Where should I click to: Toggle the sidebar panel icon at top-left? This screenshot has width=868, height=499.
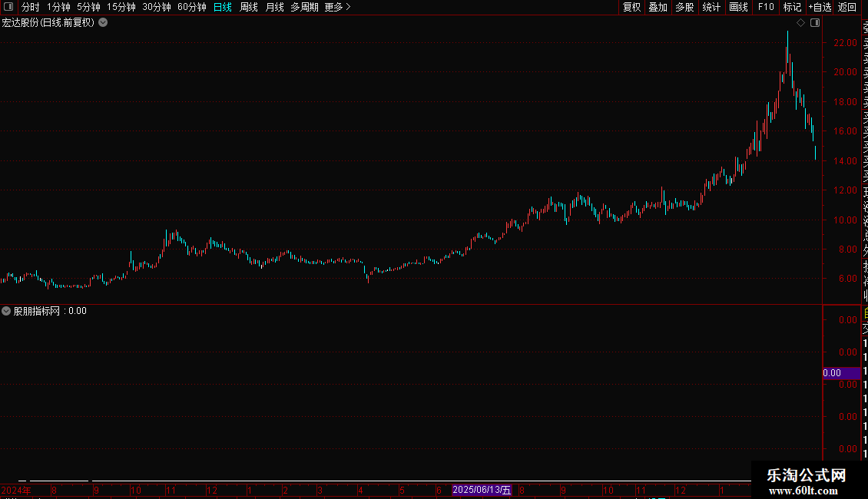click(8, 7)
